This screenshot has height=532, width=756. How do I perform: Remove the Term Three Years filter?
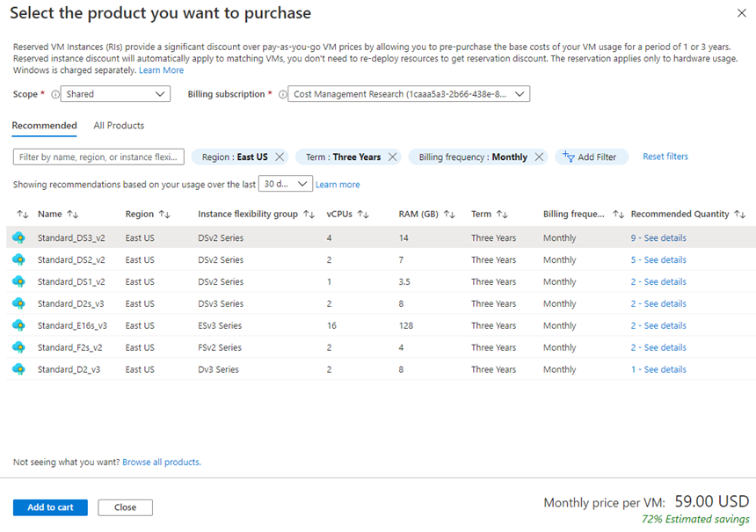point(393,157)
